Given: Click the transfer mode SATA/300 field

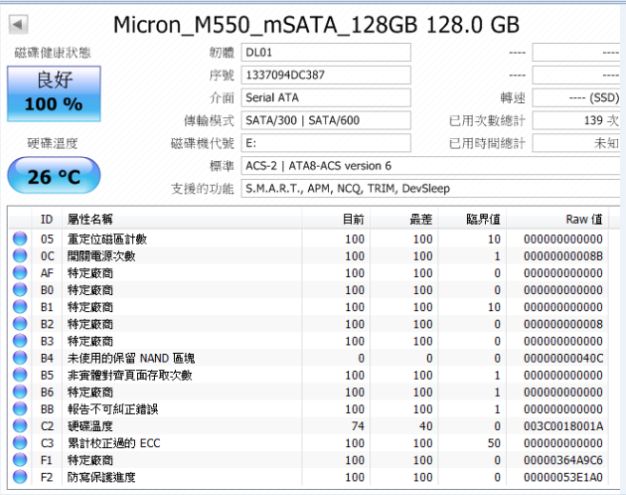Looking at the screenshot, I should pyautogui.click(x=325, y=120).
